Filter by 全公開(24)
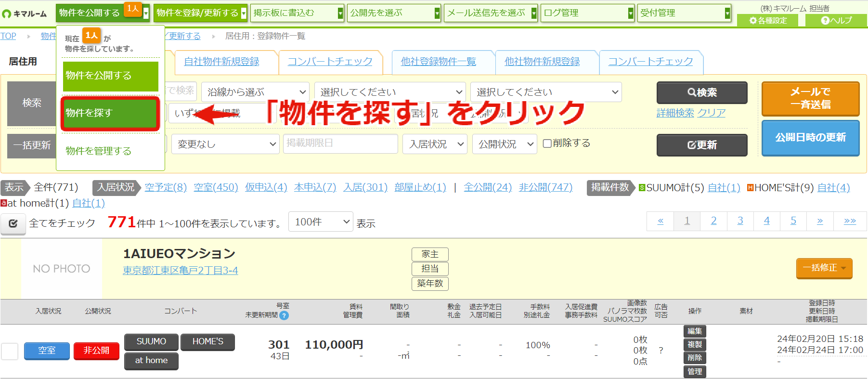This screenshot has width=868, height=391. coord(488,187)
